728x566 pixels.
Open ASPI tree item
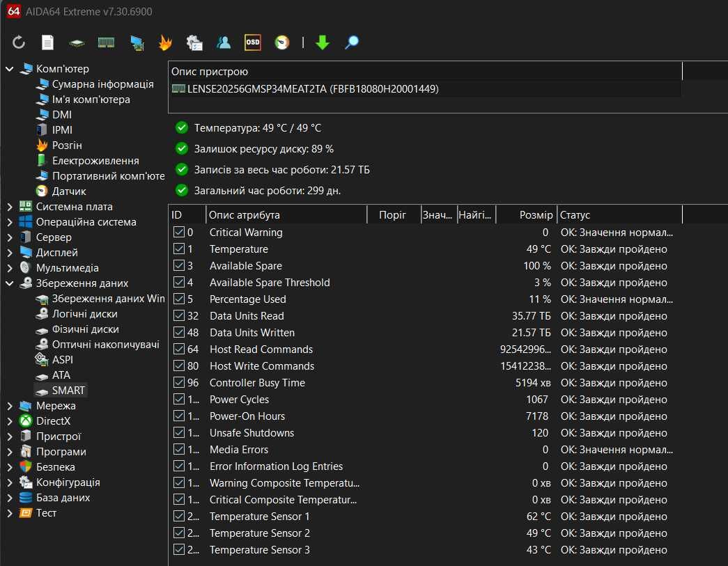[x=62, y=359]
